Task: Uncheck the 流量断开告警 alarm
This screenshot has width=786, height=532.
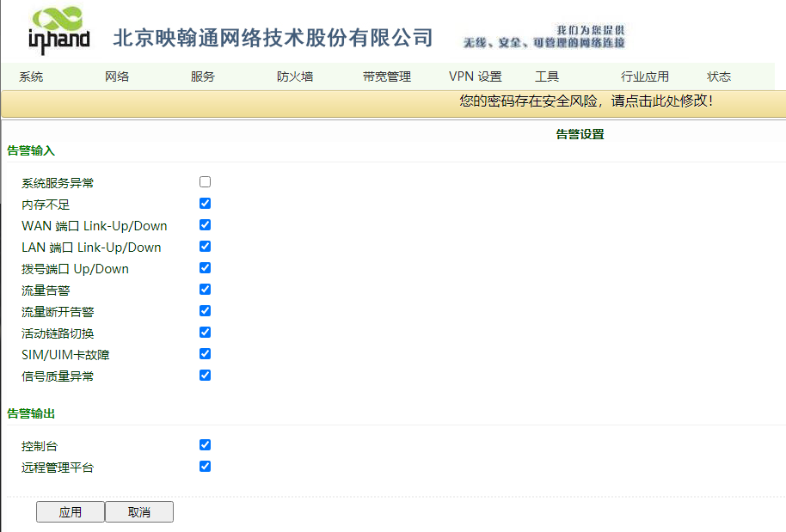Action: coord(204,311)
